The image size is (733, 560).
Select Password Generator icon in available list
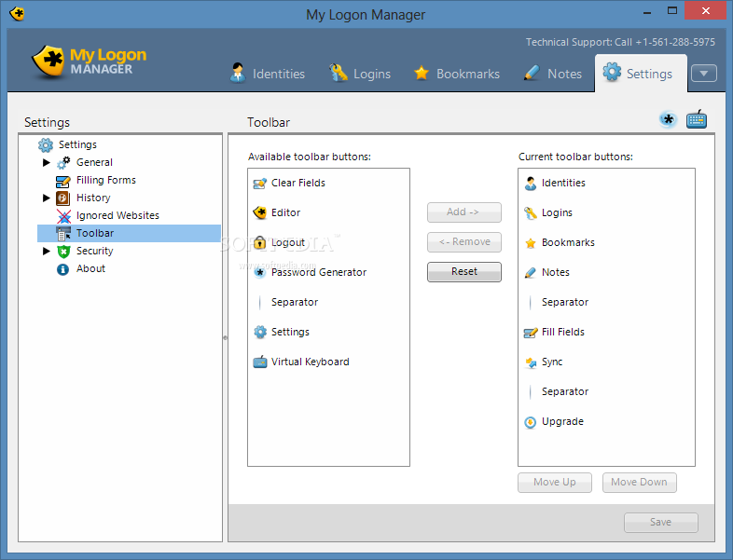click(260, 272)
